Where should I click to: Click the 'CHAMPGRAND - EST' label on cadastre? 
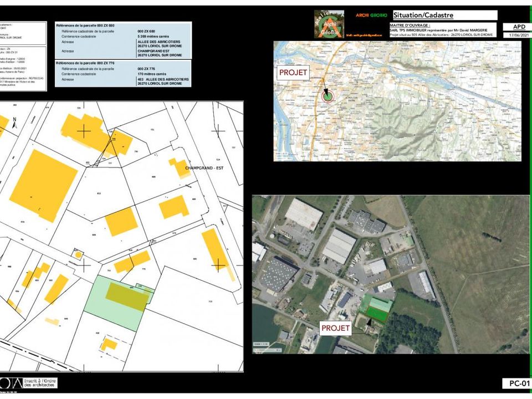pos(204,168)
